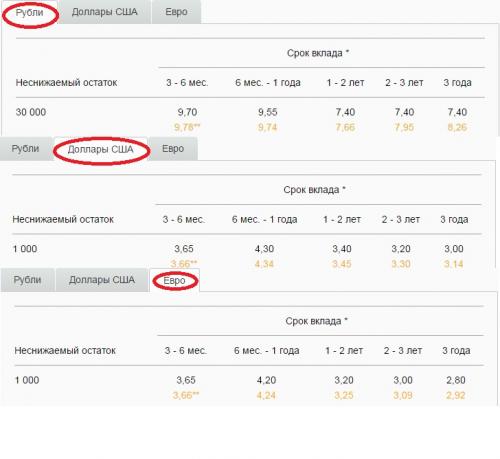This screenshot has width=500, height=459.
Task: Open Рубли tab in middle panel
Action: click(x=26, y=149)
